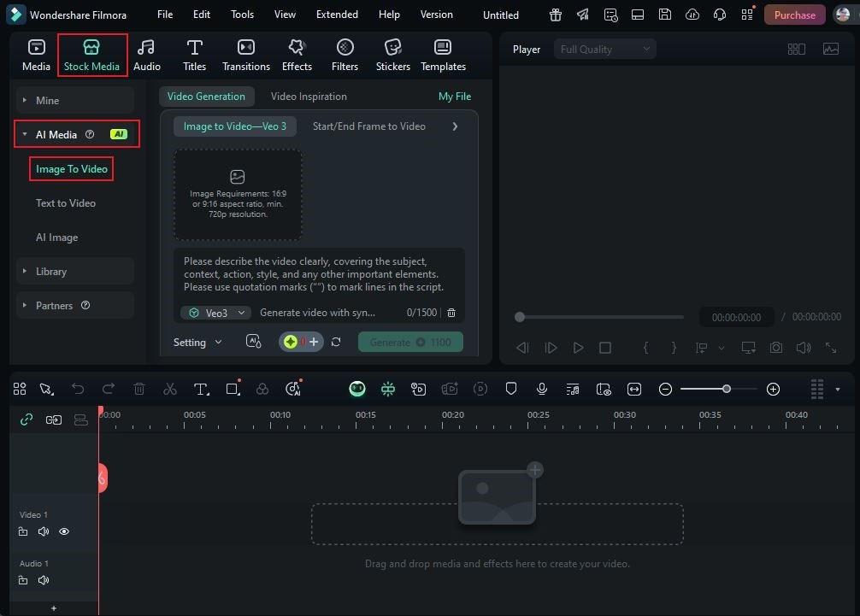Screen dimensions: 860x616
Task: Take a snapshot with the camera icon
Action: (775, 348)
